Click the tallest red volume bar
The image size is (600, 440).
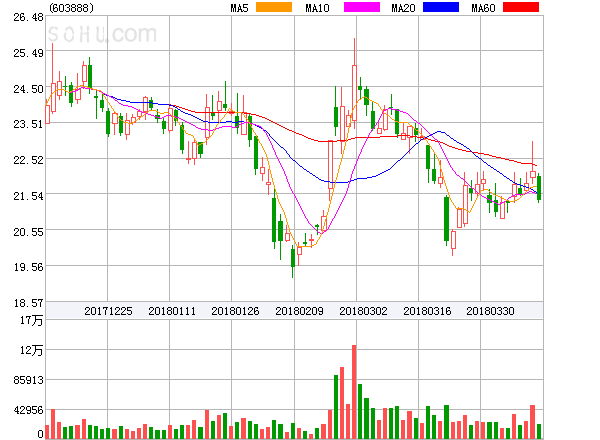tap(354, 392)
